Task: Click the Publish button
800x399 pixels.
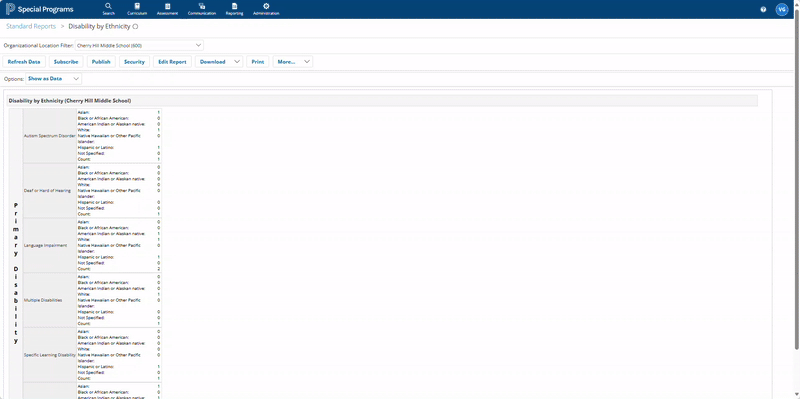Action: 101,62
